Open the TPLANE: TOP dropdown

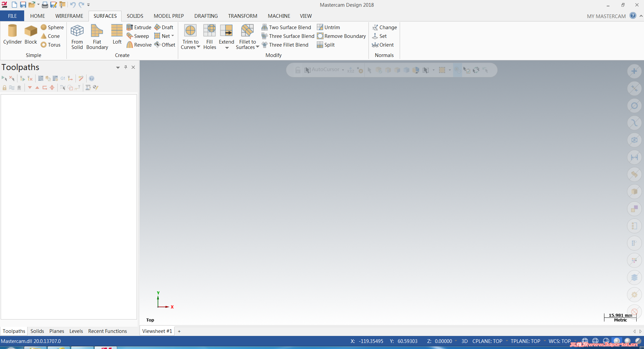click(545, 341)
